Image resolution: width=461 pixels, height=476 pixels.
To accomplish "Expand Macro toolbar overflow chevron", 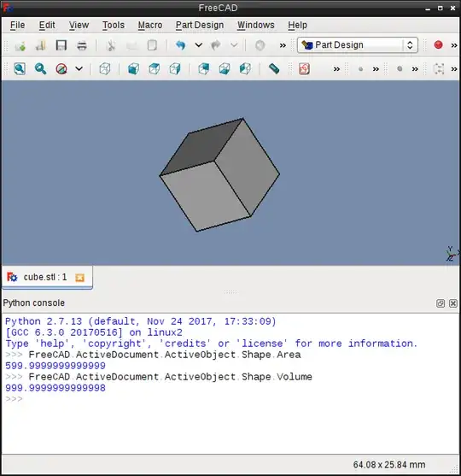I will pos(454,45).
